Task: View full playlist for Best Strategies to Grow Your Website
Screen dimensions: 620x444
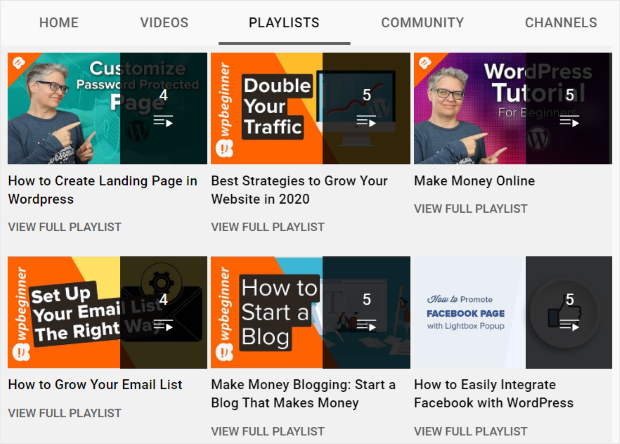Action: [267, 227]
